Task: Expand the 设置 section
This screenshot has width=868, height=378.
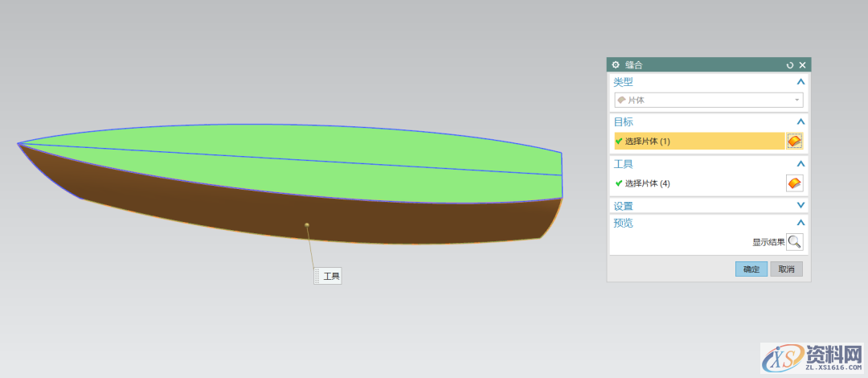Action: point(800,206)
